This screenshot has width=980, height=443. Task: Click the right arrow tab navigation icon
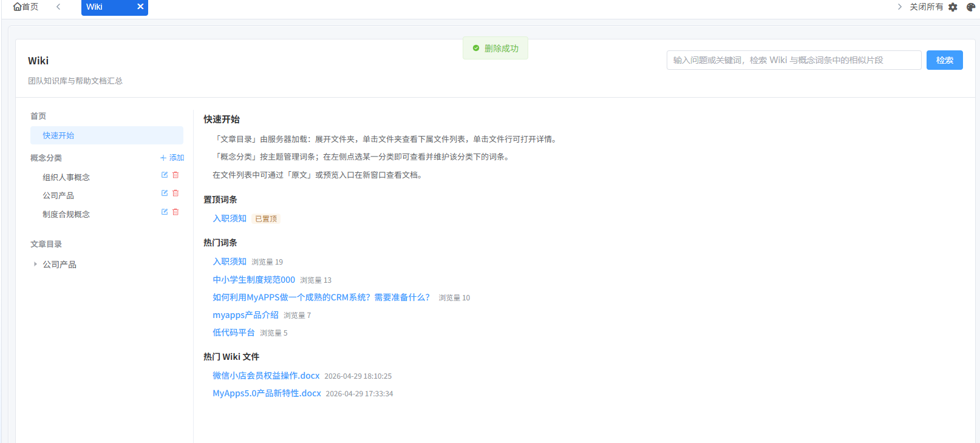899,7
